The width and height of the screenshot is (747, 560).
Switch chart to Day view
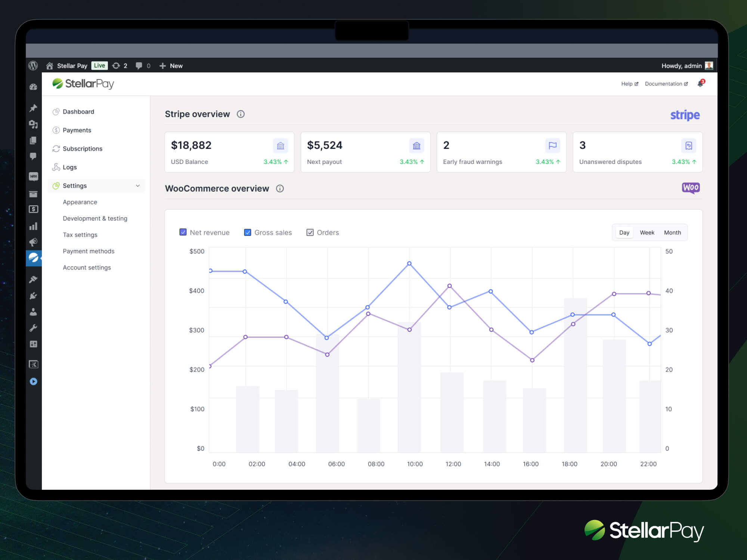(624, 233)
